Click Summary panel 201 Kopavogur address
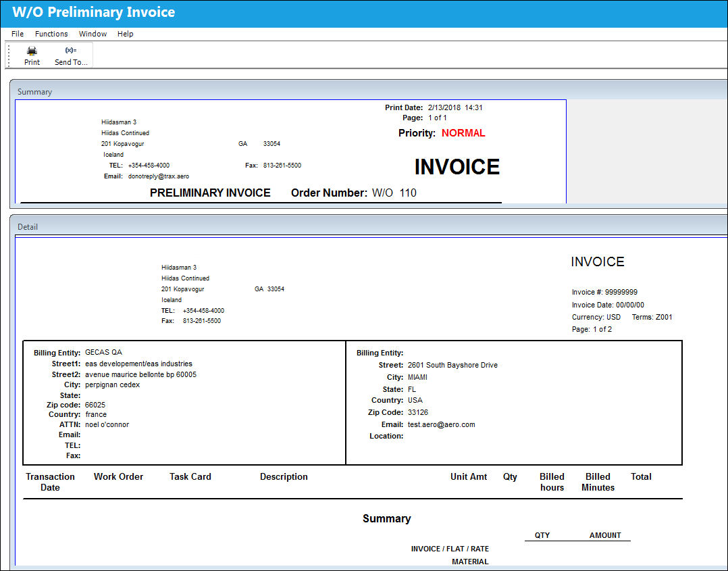The height and width of the screenshot is (571, 728). pos(123,144)
